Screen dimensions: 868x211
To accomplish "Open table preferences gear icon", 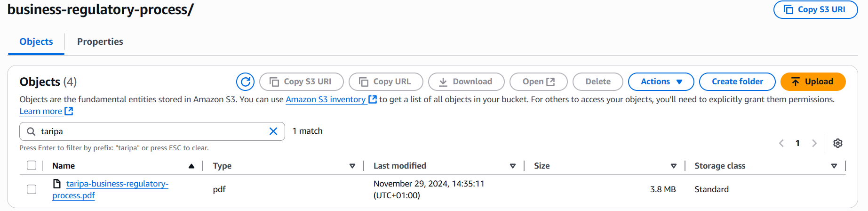I will coord(838,143).
